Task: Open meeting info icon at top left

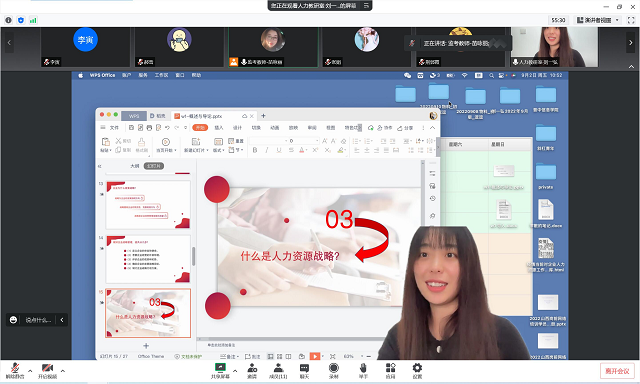Action: click(x=8, y=20)
